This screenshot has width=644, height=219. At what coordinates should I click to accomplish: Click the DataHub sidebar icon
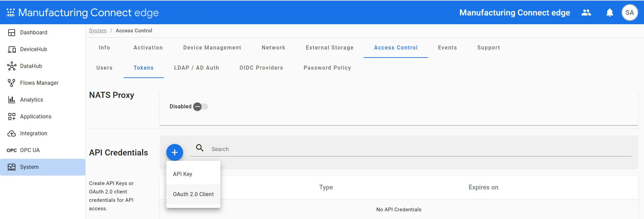tap(12, 66)
